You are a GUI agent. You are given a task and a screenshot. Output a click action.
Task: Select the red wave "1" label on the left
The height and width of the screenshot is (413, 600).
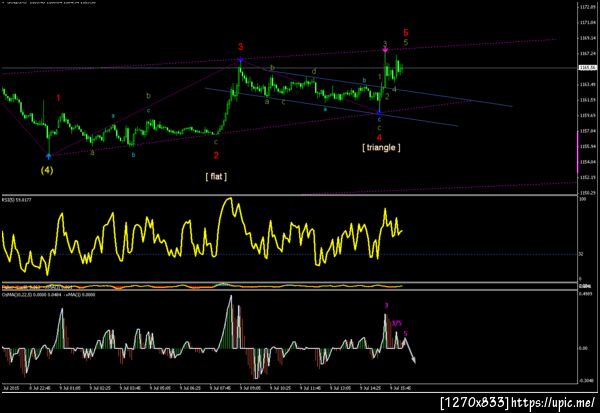[x=58, y=98]
